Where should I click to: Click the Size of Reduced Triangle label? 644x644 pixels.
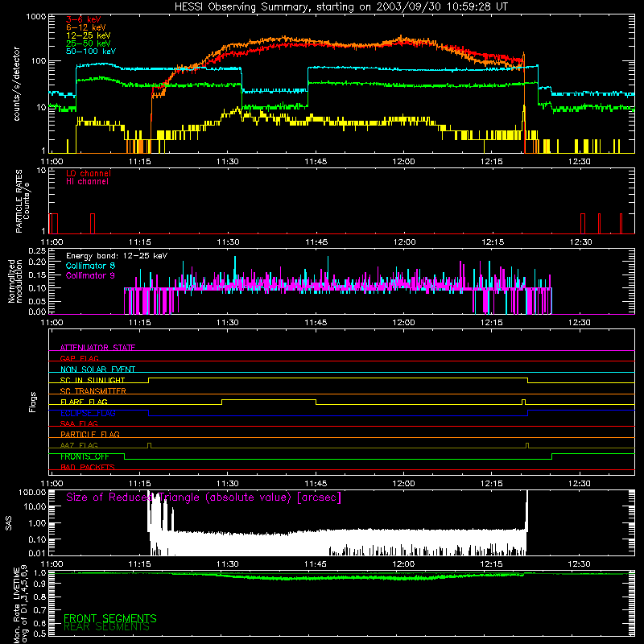(204, 497)
